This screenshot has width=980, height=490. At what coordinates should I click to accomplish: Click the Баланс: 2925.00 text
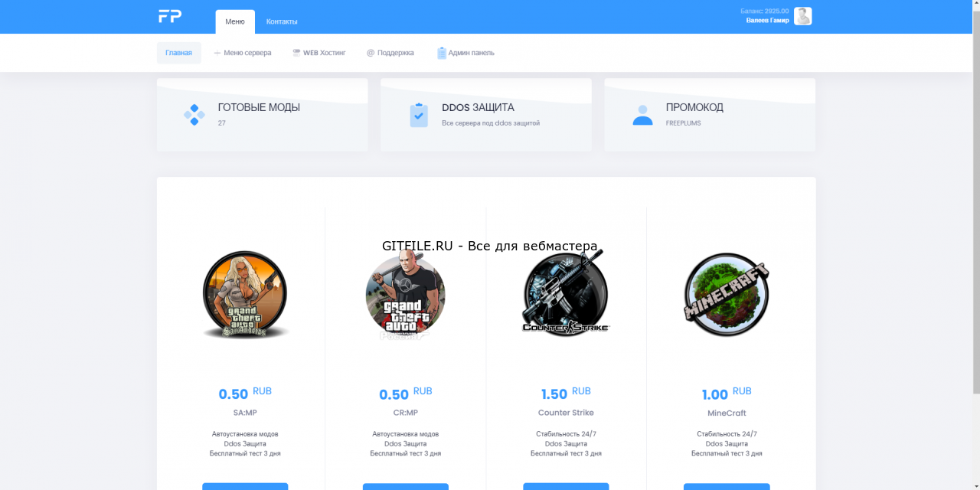tap(765, 11)
